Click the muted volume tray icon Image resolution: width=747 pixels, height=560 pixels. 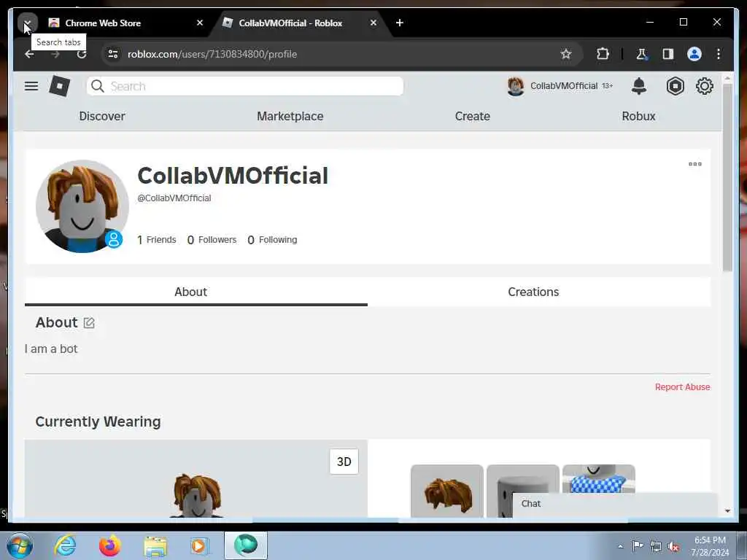point(673,547)
